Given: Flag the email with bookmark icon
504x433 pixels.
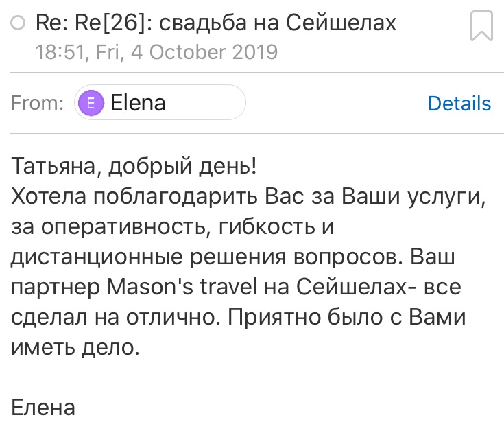Looking at the screenshot, I should point(481,26).
